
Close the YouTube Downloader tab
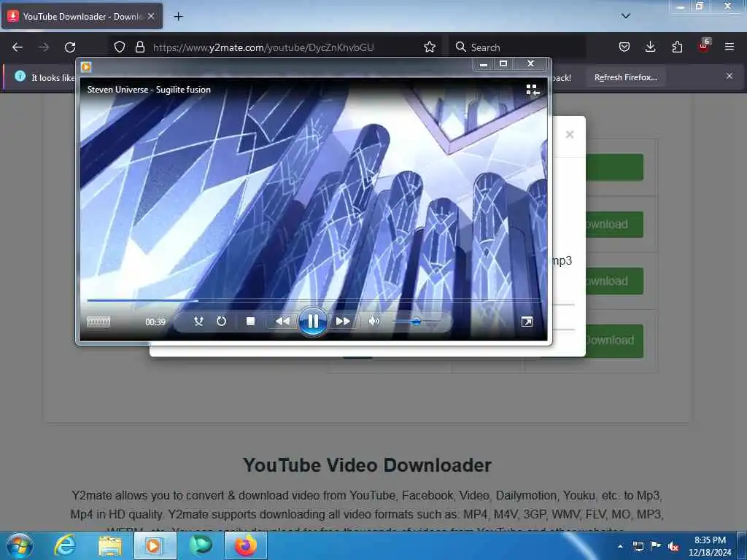pyautogui.click(x=151, y=16)
